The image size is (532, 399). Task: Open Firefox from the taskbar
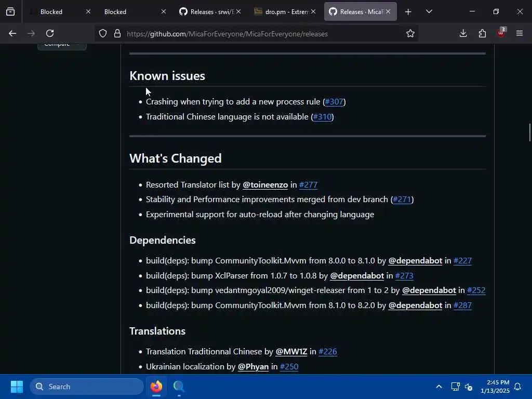156,387
